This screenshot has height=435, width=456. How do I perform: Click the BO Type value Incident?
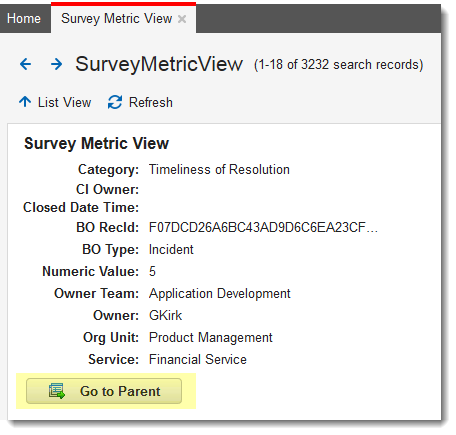point(171,250)
